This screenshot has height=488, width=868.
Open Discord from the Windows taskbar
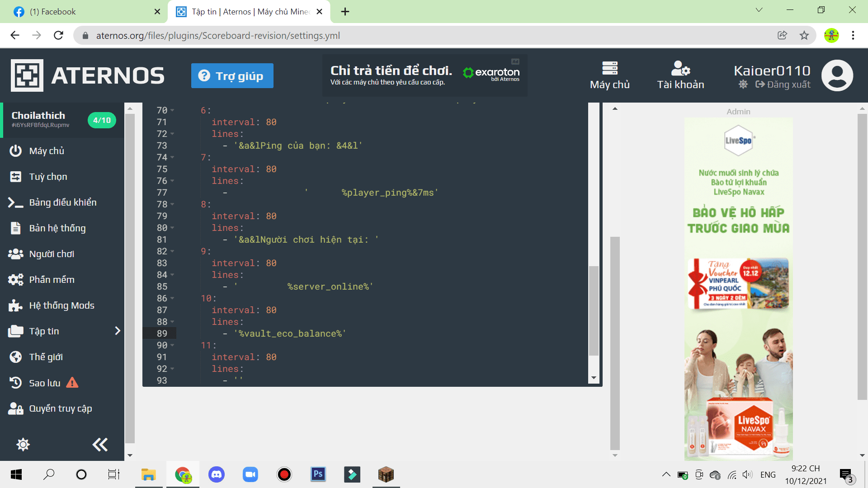[x=217, y=474]
